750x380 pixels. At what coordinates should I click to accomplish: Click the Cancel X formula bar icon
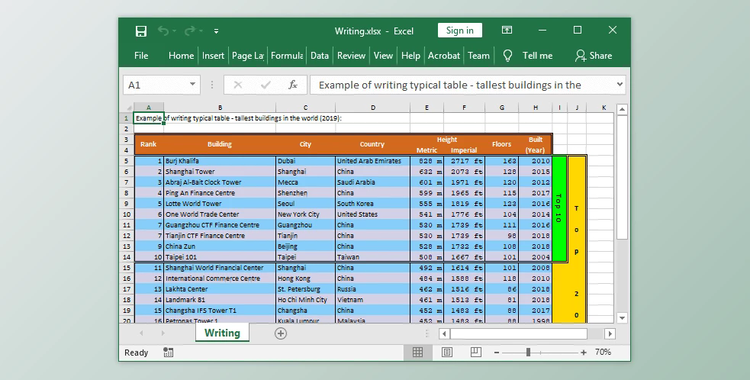pyautogui.click(x=238, y=85)
